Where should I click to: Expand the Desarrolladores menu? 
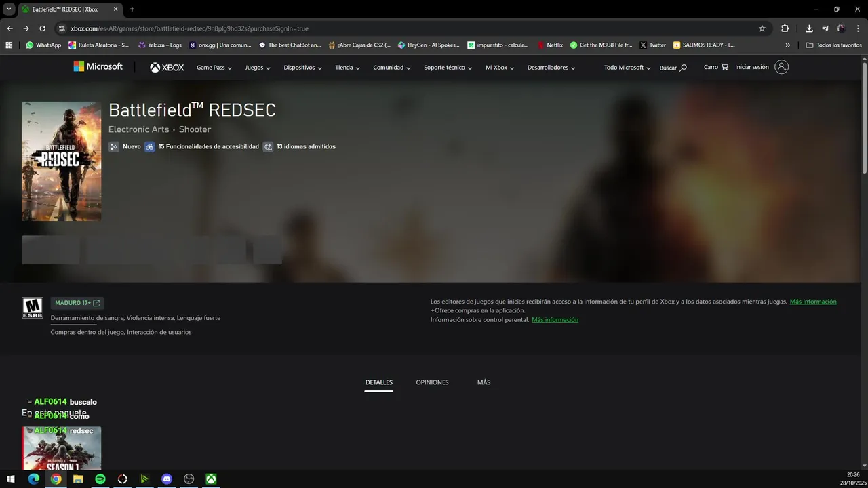(x=551, y=68)
